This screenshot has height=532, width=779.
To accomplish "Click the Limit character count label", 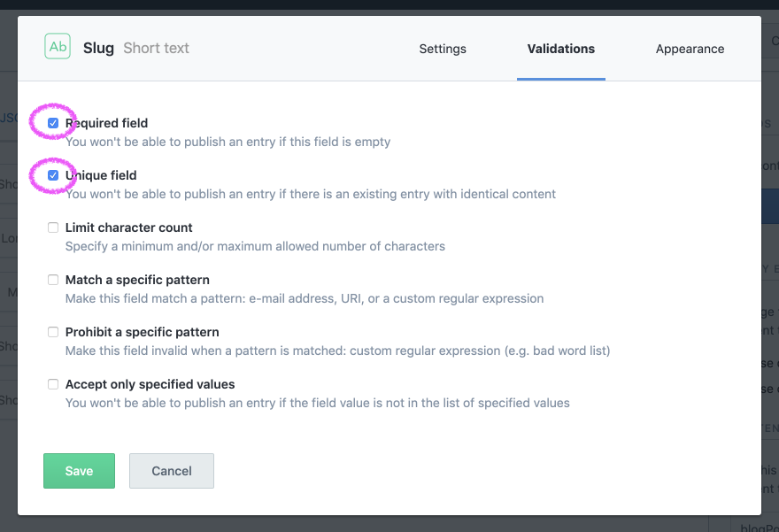I will (x=129, y=227).
